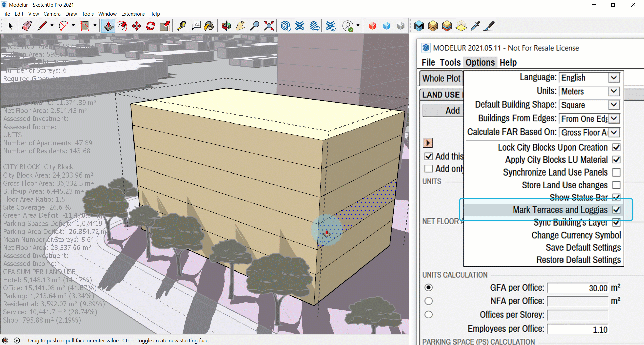Choose the Move tool
Image resolution: width=644 pixels, height=345 pixels.
137,26
